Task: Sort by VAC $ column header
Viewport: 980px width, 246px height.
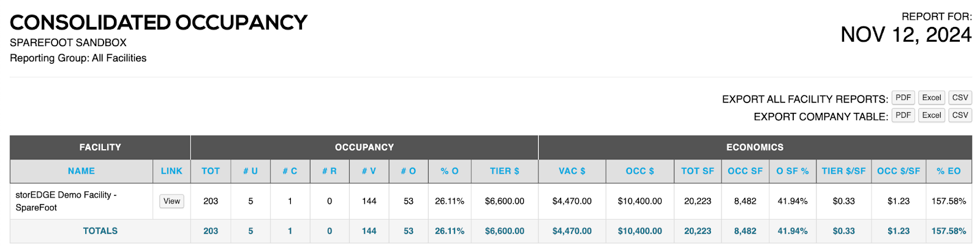Action: [x=572, y=171]
